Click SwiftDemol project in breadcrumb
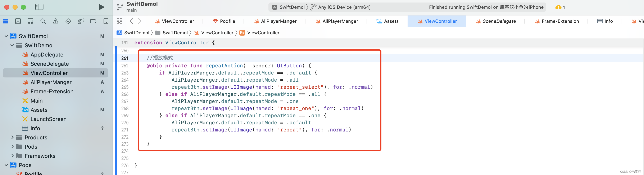Screen dimensions: 644x175 click(133, 33)
